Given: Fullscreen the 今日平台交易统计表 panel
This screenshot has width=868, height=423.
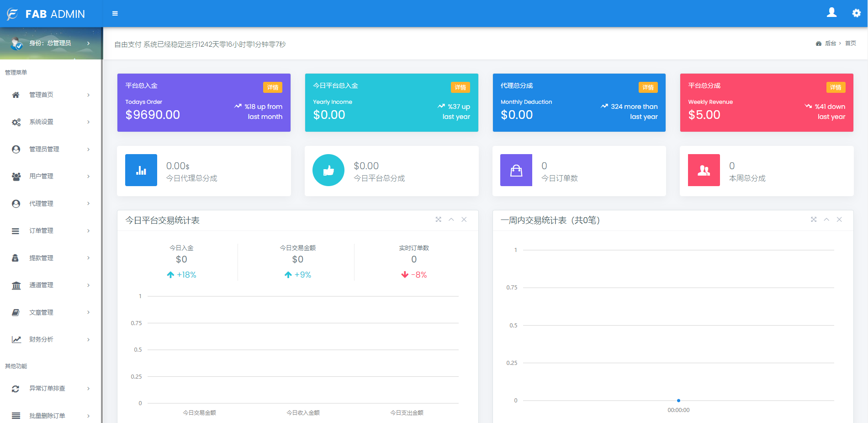Looking at the screenshot, I should (x=439, y=220).
